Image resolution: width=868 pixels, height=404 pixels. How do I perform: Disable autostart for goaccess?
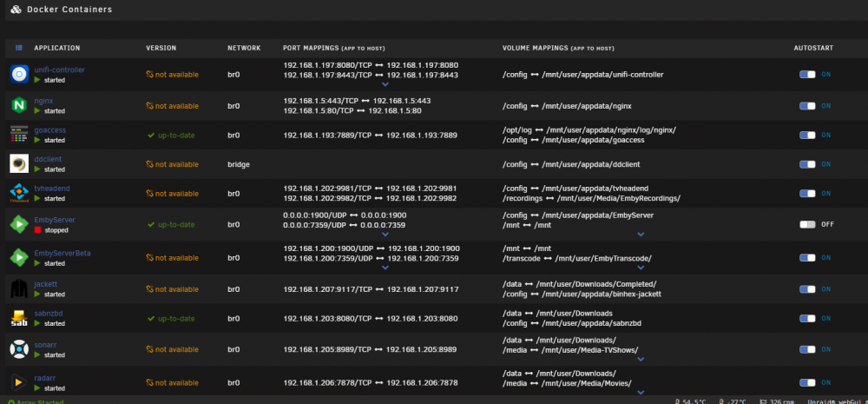pos(807,135)
